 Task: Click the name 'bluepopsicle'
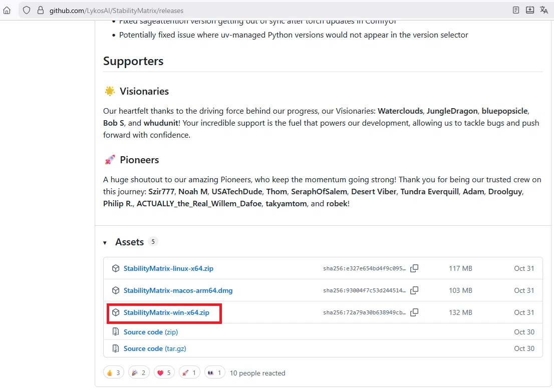504,111
